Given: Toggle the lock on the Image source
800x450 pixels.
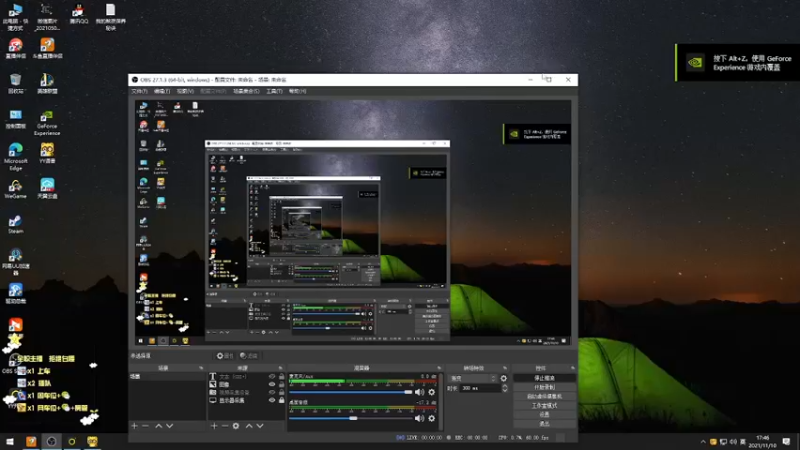Looking at the screenshot, I should point(282,384).
